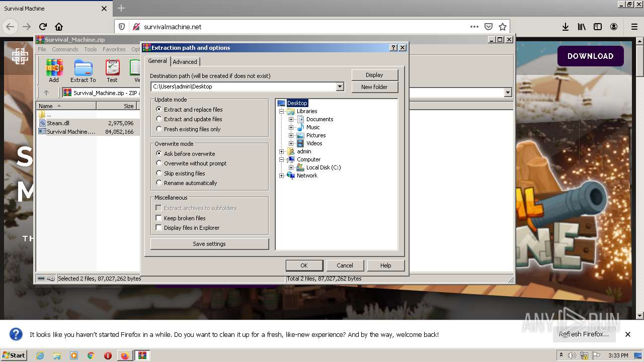This screenshot has width=644, height=362.
Task: Open the Firefox hamburger menu
Action: point(634,27)
